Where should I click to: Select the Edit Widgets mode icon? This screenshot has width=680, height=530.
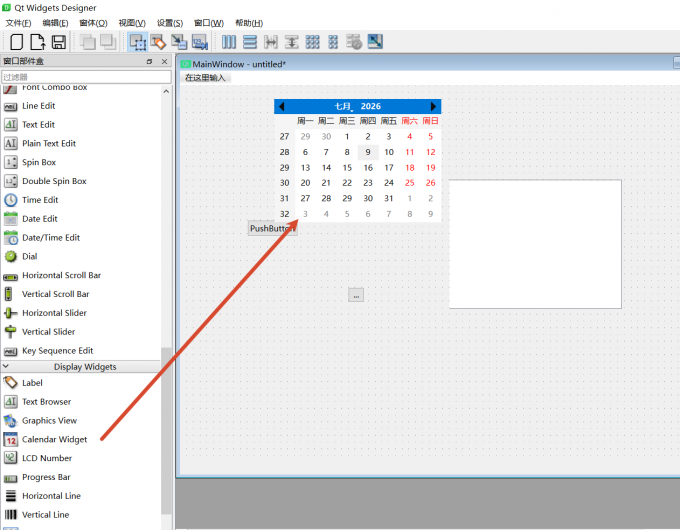click(137, 42)
